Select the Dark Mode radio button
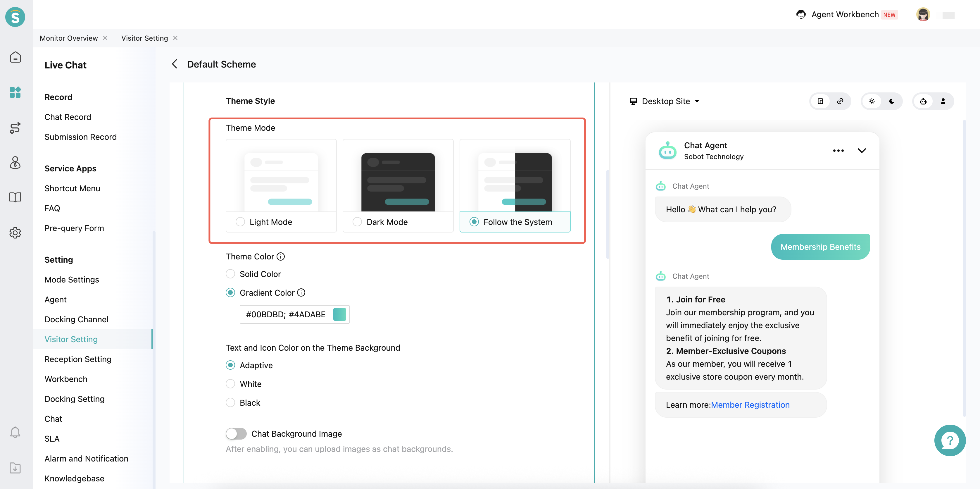Image resolution: width=980 pixels, height=489 pixels. tap(357, 222)
